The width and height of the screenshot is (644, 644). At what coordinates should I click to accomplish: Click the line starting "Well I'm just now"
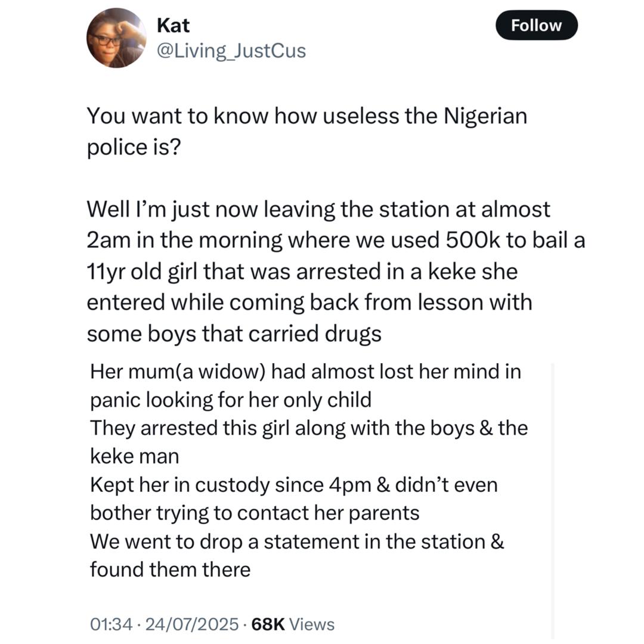[x=318, y=209]
